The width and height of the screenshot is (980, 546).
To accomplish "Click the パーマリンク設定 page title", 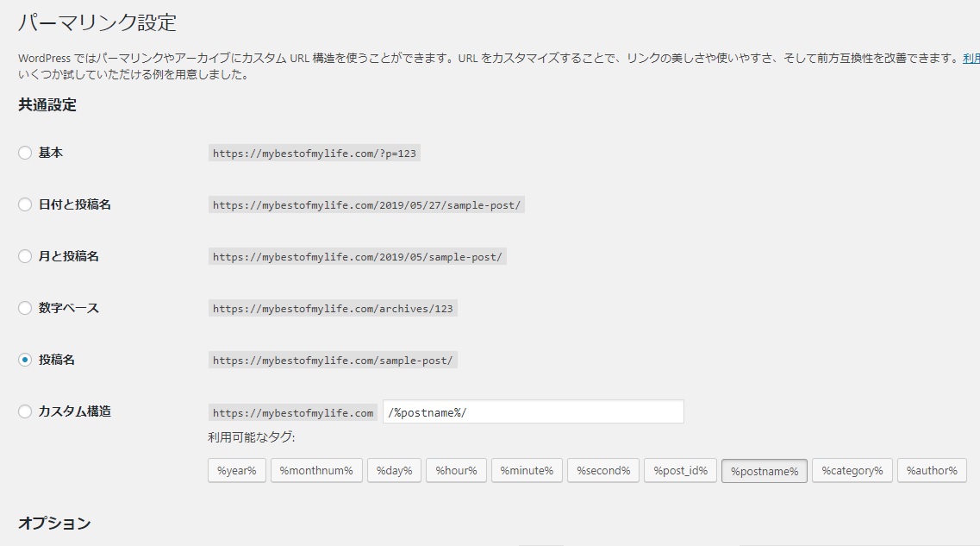I will pos(97,22).
